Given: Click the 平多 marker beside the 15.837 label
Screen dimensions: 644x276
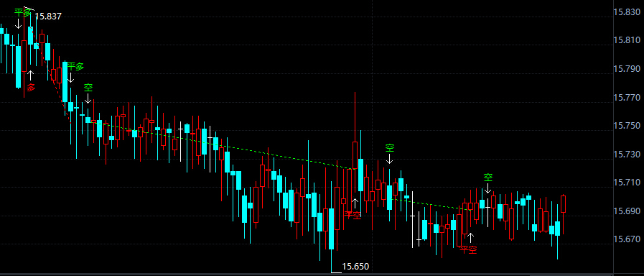Looking at the screenshot, I should 22,12.
